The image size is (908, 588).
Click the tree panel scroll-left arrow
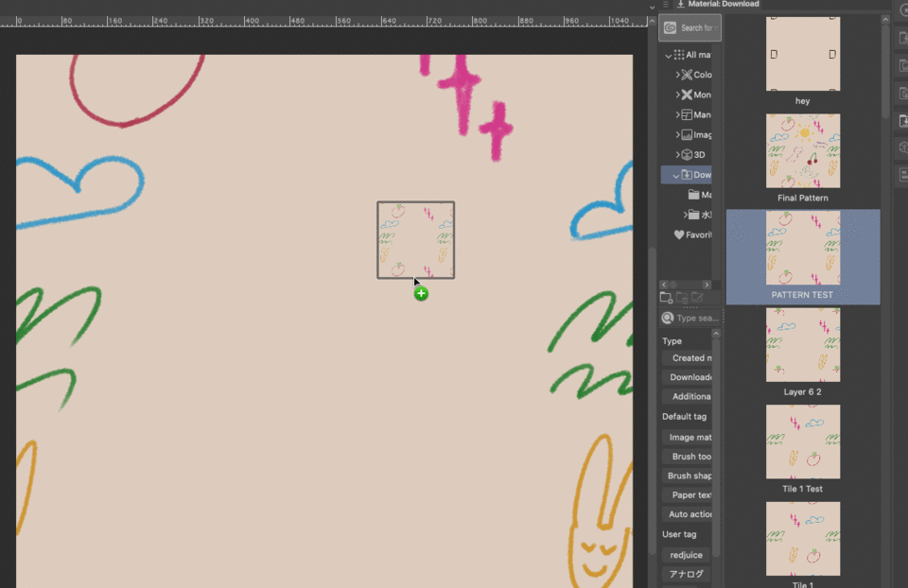(664, 285)
